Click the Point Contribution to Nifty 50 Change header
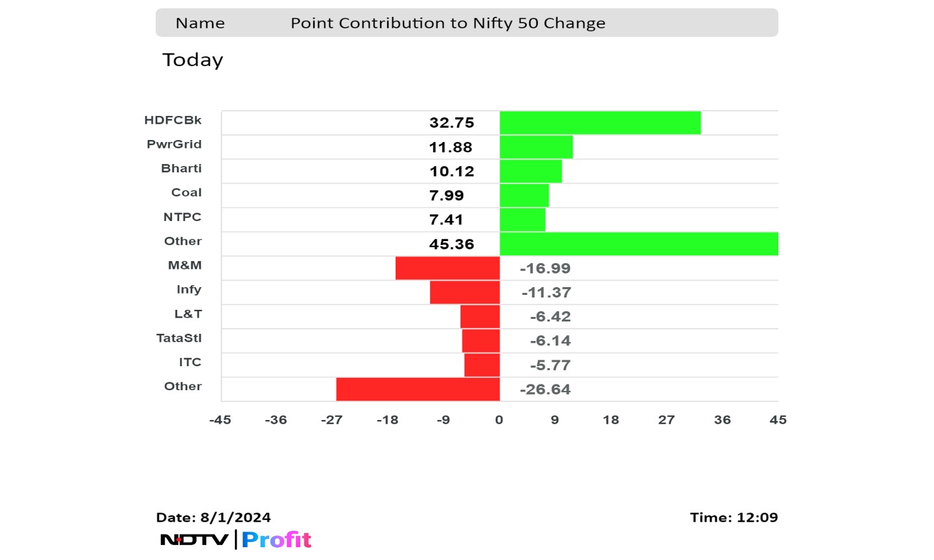This screenshot has width=934, height=560. pos(448,23)
